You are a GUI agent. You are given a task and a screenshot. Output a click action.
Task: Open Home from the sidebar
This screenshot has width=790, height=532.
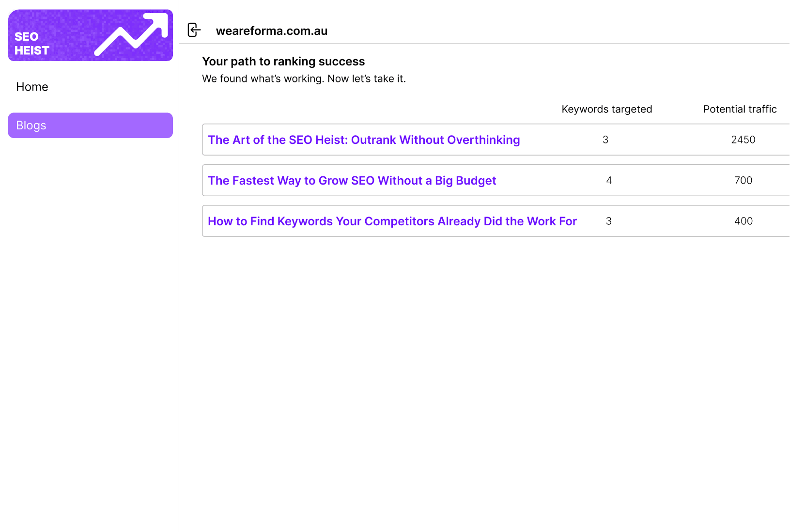32,87
